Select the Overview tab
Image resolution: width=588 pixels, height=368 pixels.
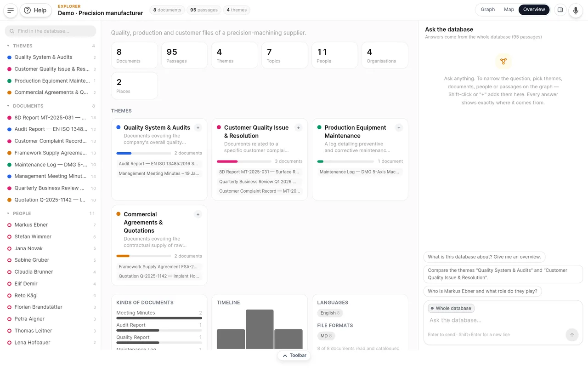[x=534, y=10]
